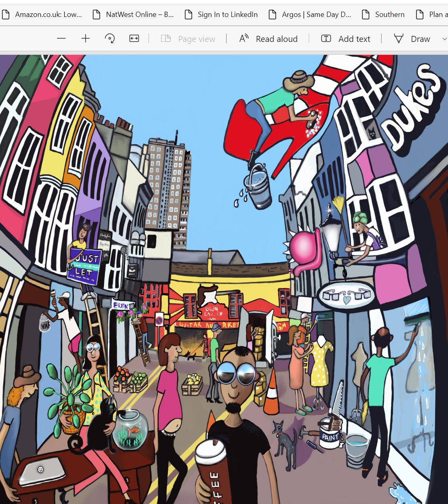Zoom out with the minus icon
448x504 pixels.
tap(61, 39)
